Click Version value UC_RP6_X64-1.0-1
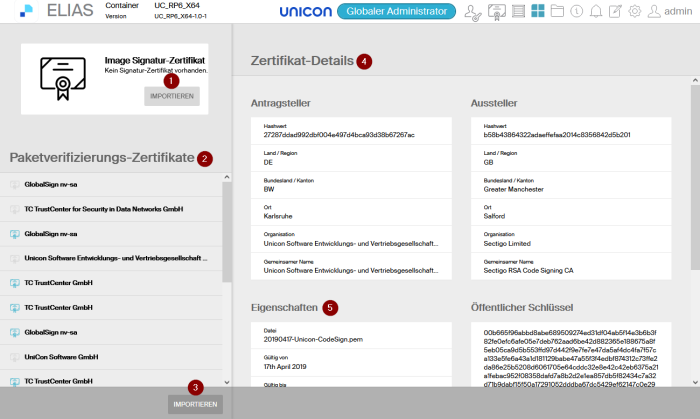Image resolution: width=700 pixels, height=419 pixels. click(x=180, y=16)
